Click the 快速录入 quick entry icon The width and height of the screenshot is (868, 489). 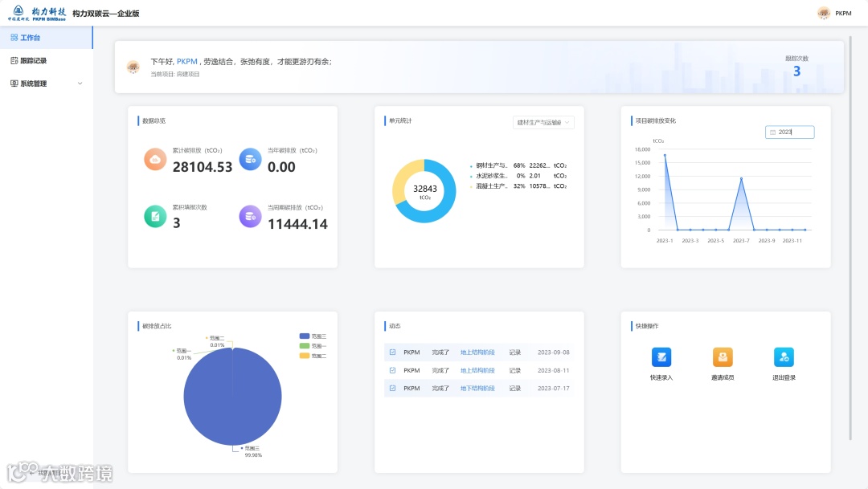661,357
